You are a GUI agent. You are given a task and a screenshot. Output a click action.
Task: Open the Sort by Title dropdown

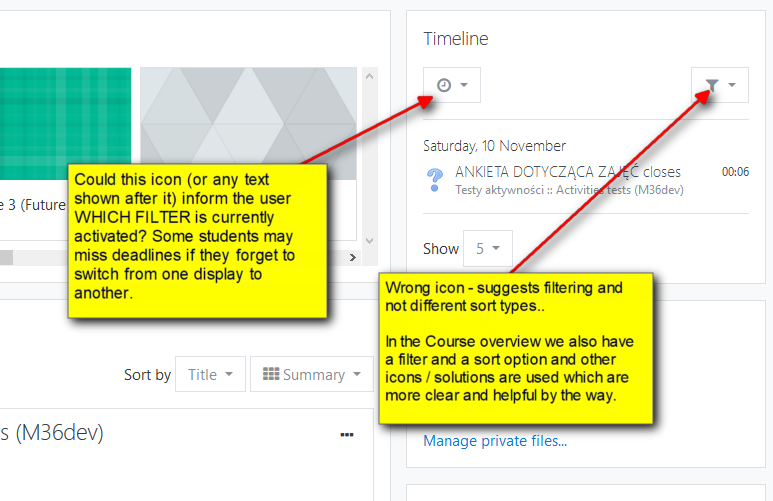(x=211, y=374)
